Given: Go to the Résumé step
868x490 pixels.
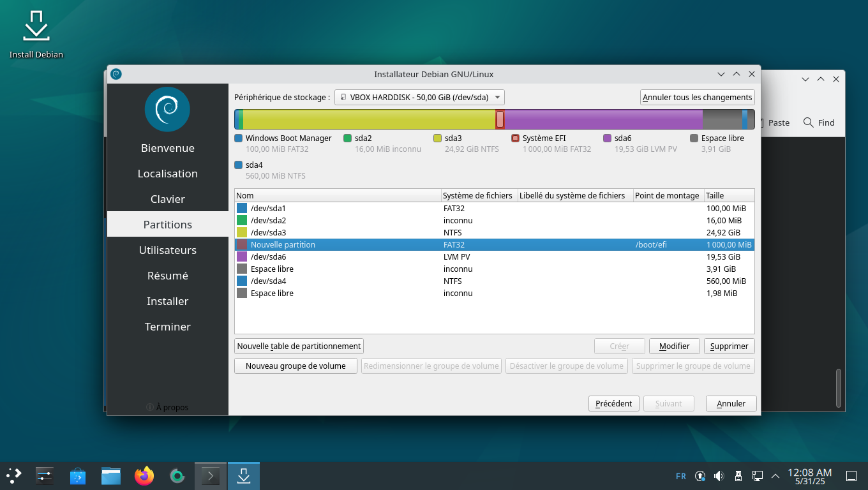Looking at the screenshot, I should [168, 276].
